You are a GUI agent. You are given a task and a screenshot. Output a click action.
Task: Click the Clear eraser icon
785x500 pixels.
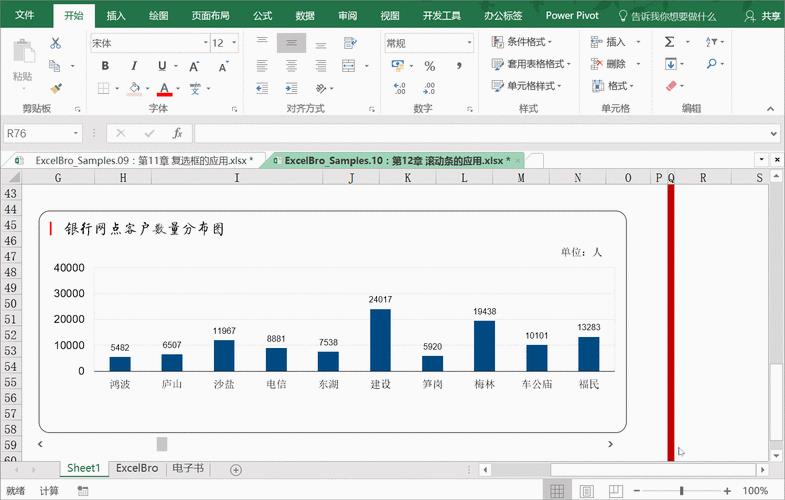[x=671, y=86]
